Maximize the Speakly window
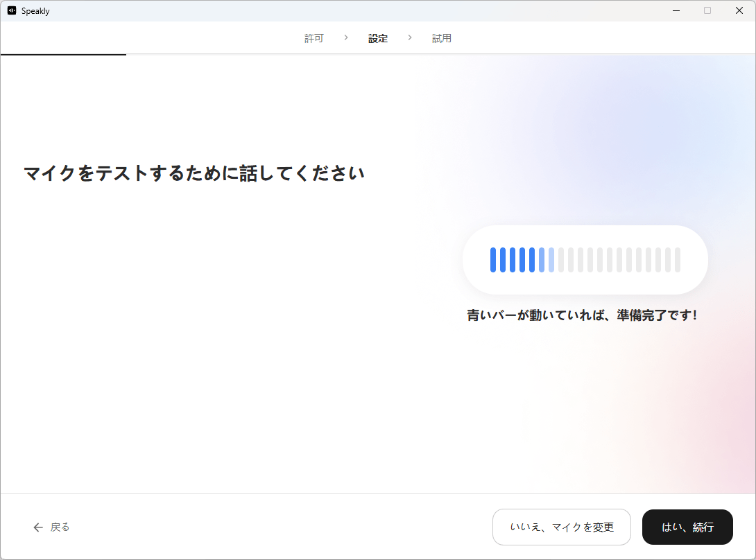Image resolution: width=756 pixels, height=560 pixels. point(707,10)
